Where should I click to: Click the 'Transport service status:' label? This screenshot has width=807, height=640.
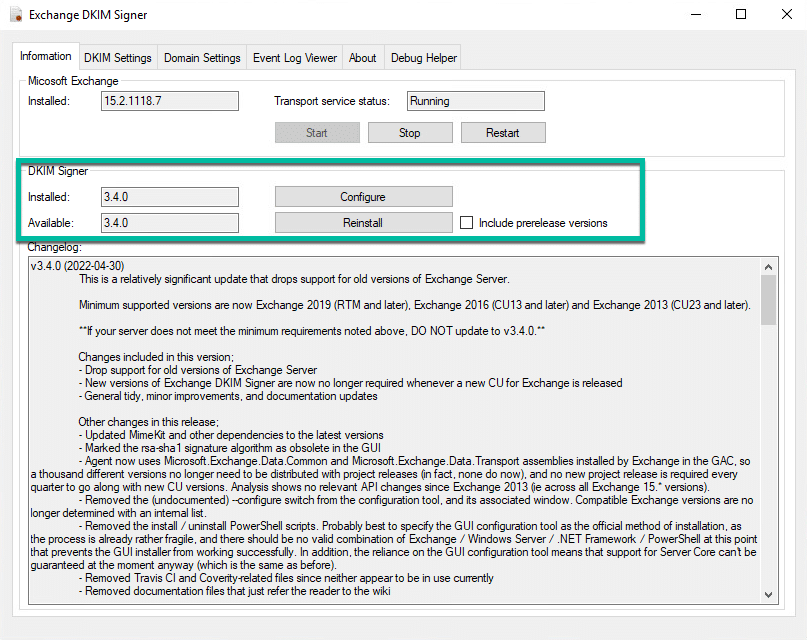click(x=332, y=101)
